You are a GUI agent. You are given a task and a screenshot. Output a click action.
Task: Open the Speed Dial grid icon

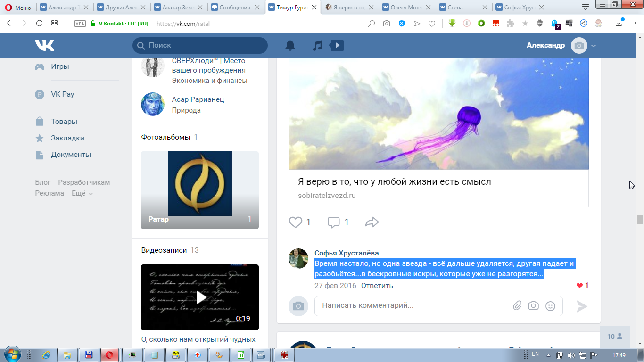click(x=55, y=23)
